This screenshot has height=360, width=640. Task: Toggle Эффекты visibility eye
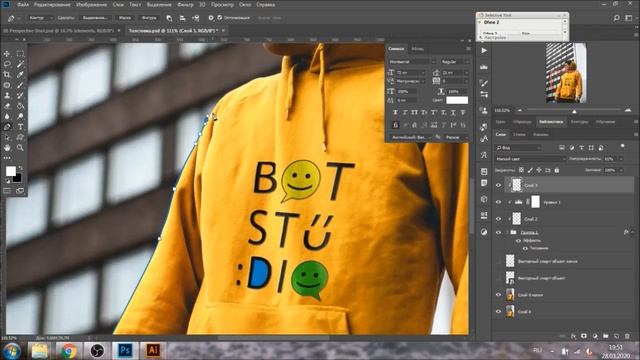[518, 241]
